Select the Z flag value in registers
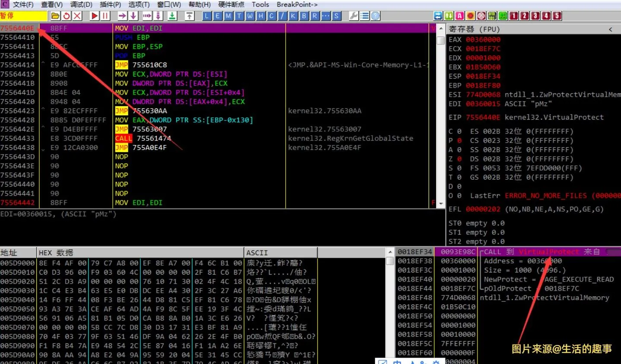 (x=459, y=159)
